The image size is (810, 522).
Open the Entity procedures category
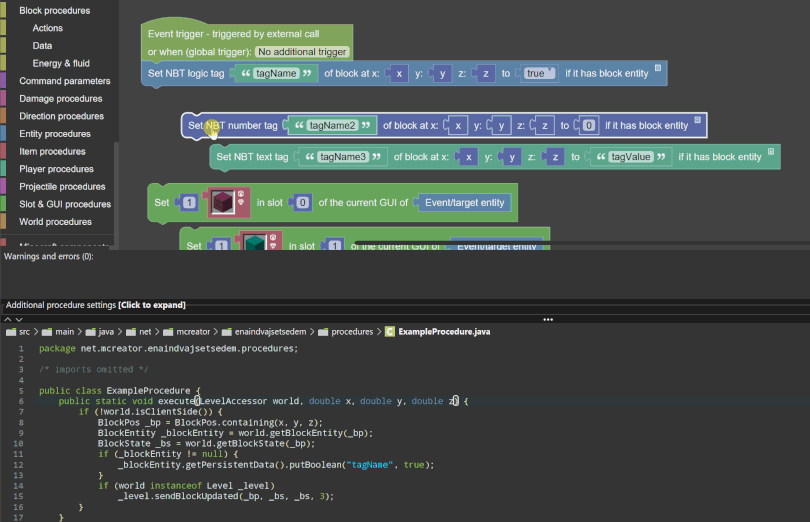point(55,133)
